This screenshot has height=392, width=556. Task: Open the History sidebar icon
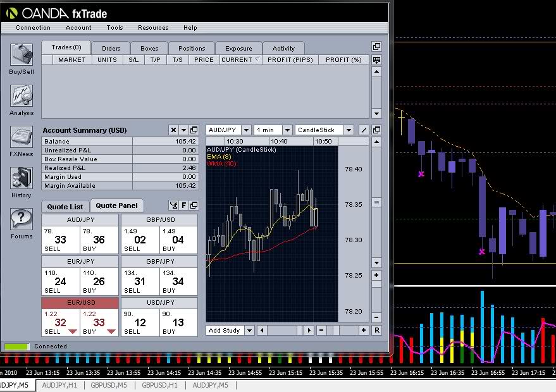22,178
